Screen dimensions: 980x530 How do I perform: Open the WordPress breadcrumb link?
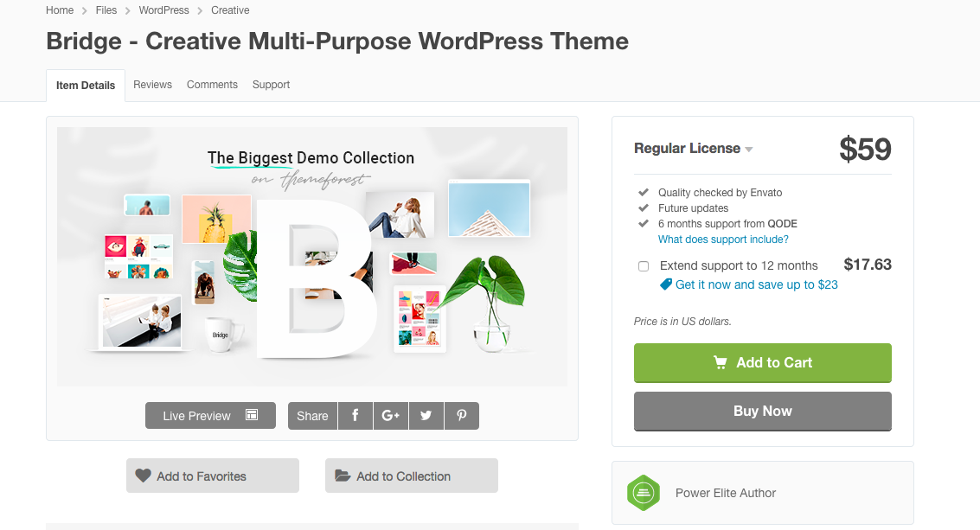163,10
